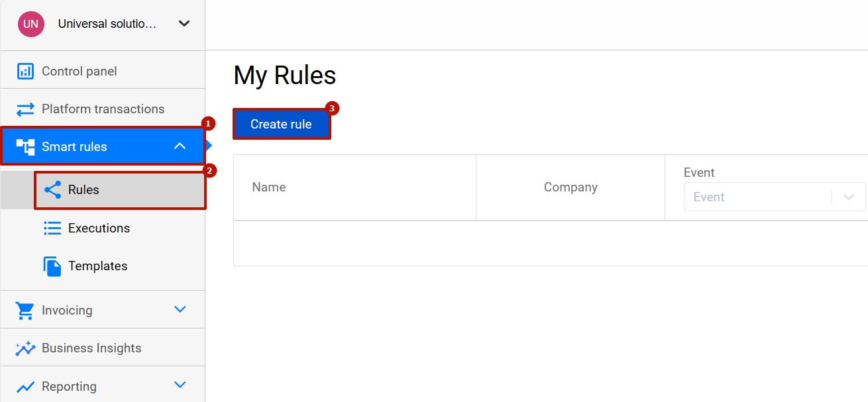Expand the Reporting section chevron
The width and height of the screenshot is (868, 402).
tap(180, 385)
